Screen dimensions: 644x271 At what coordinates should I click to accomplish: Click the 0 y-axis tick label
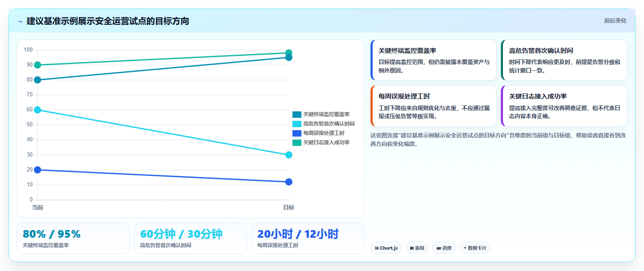click(31, 200)
